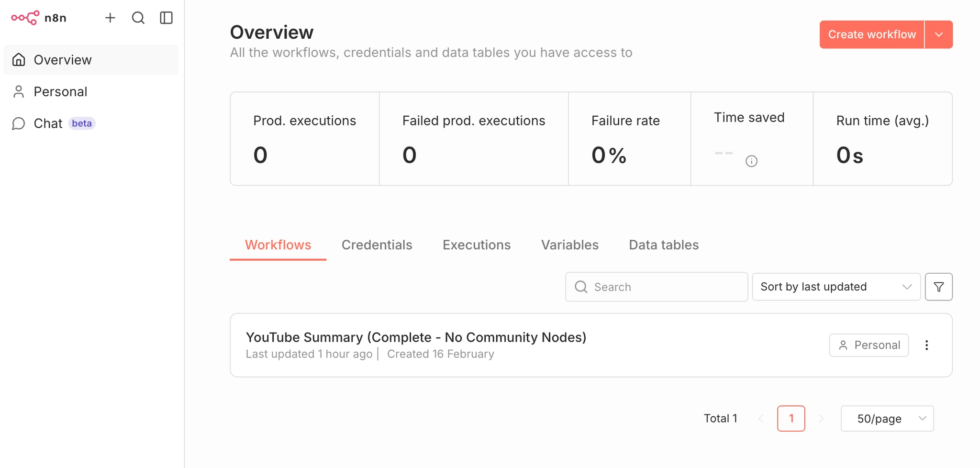Open the YouTube Summary workflow
980x468 pixels.
click(x=415, y=337)
